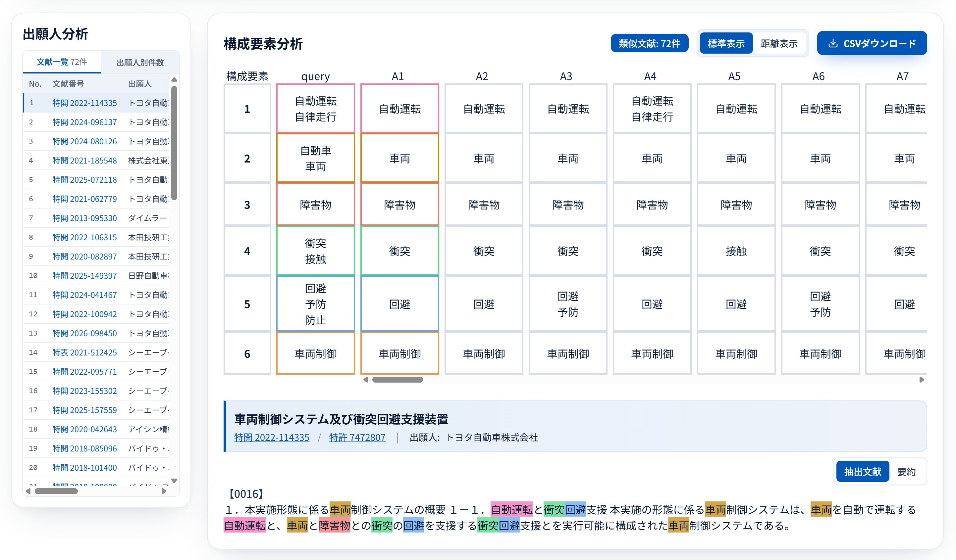
Task: Click the analysis table horizontal scrollbar thumb
Action: tap(397, 380)
